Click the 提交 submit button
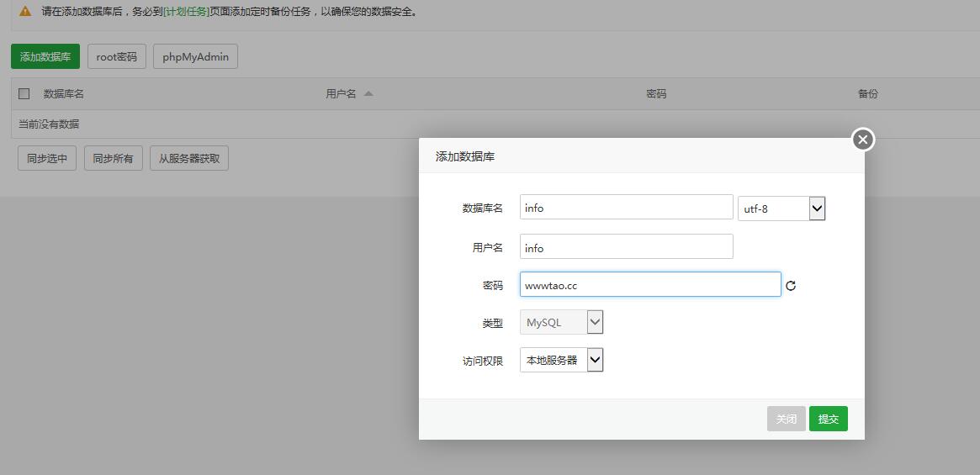The height and width of the screenshot is (475, 980). click(x=828, y=419)
